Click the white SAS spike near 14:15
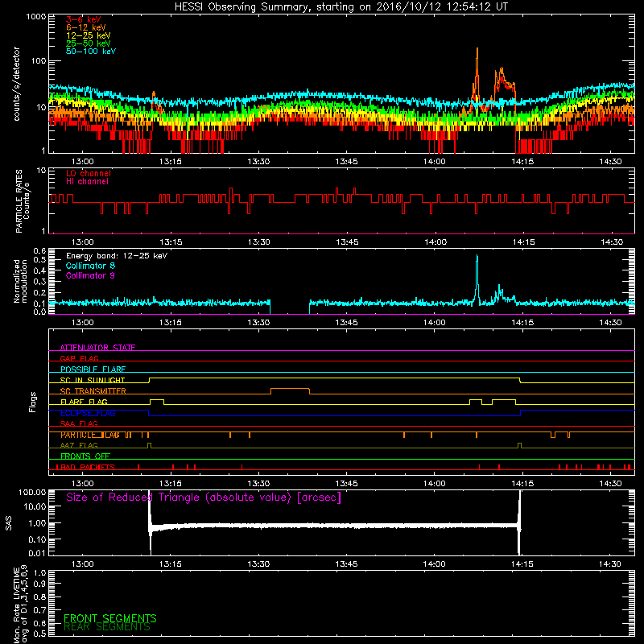This screenshot has width=644, height=644. point(519,522)
